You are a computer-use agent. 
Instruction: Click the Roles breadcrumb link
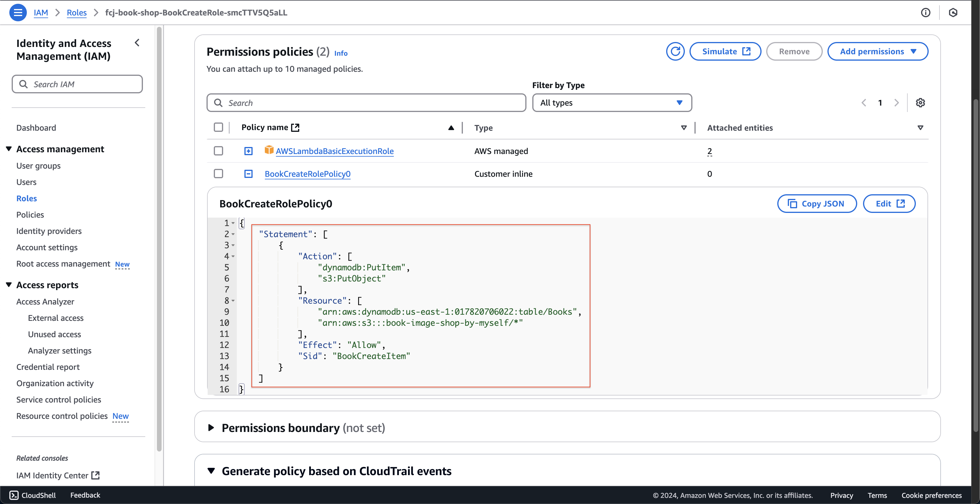(76, 13)
